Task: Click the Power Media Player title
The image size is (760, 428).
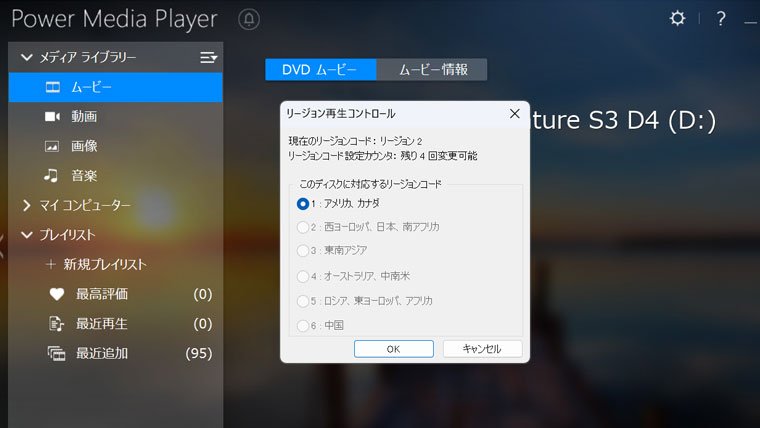Action: (x=114, y=19)
